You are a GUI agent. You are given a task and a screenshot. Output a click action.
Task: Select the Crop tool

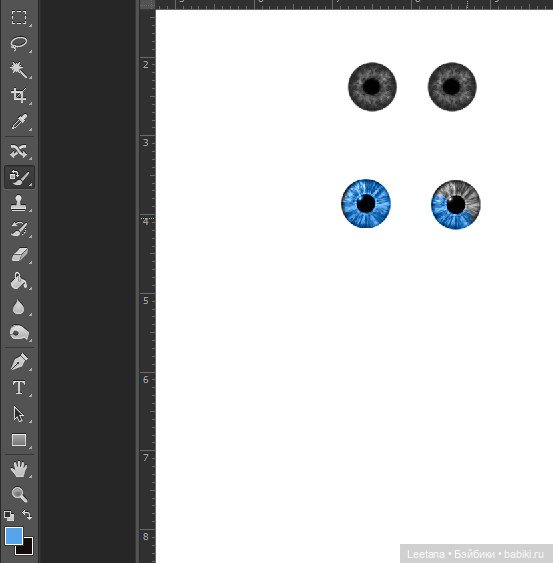[19, 95]
